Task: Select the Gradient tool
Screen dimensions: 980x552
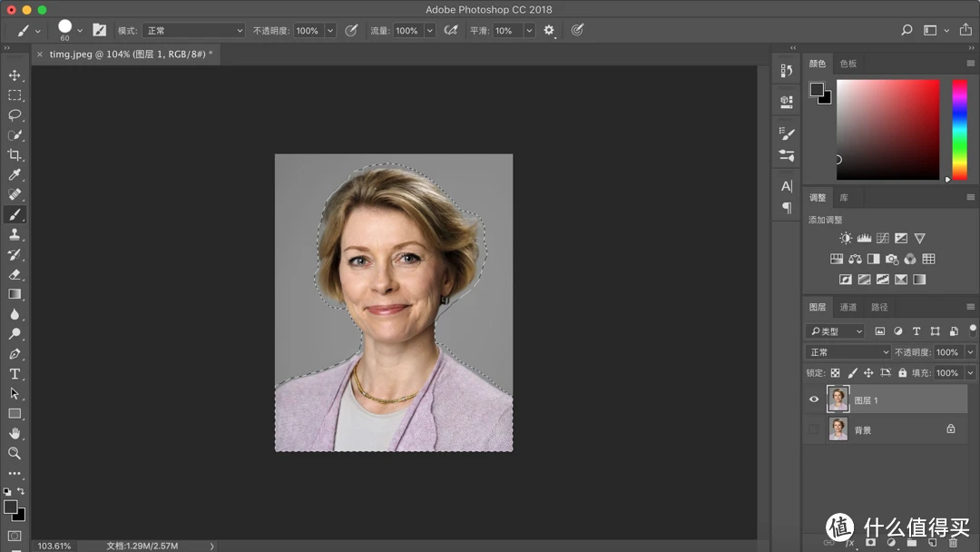Action: click(15, 294)
